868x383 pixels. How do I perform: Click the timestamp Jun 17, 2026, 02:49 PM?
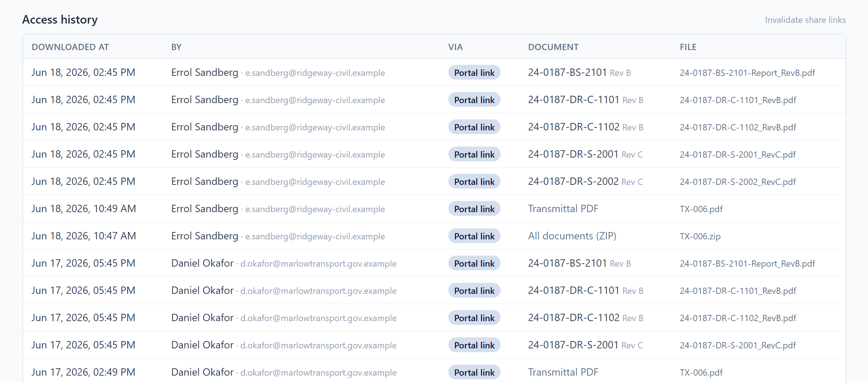click(x=83, y=372)
